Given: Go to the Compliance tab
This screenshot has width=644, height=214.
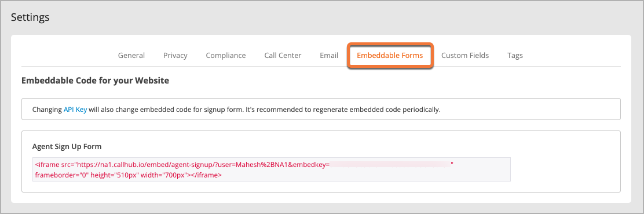Looking at the screenshot, I should coord(226,55).
